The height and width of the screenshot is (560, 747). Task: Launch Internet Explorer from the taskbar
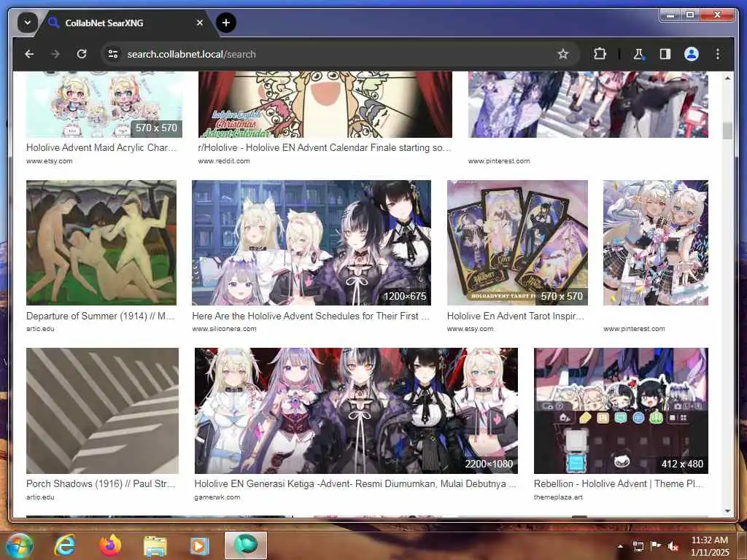click(65, 545)
